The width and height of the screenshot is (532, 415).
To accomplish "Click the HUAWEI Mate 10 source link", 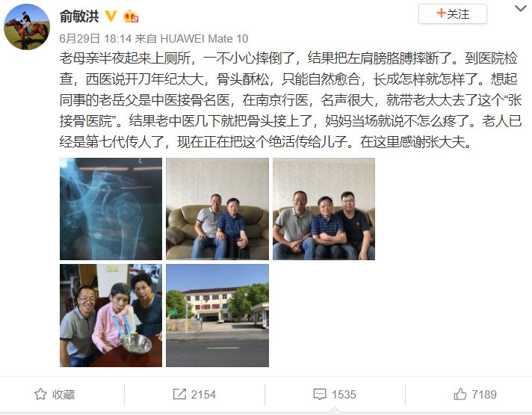I will point(204,39).
